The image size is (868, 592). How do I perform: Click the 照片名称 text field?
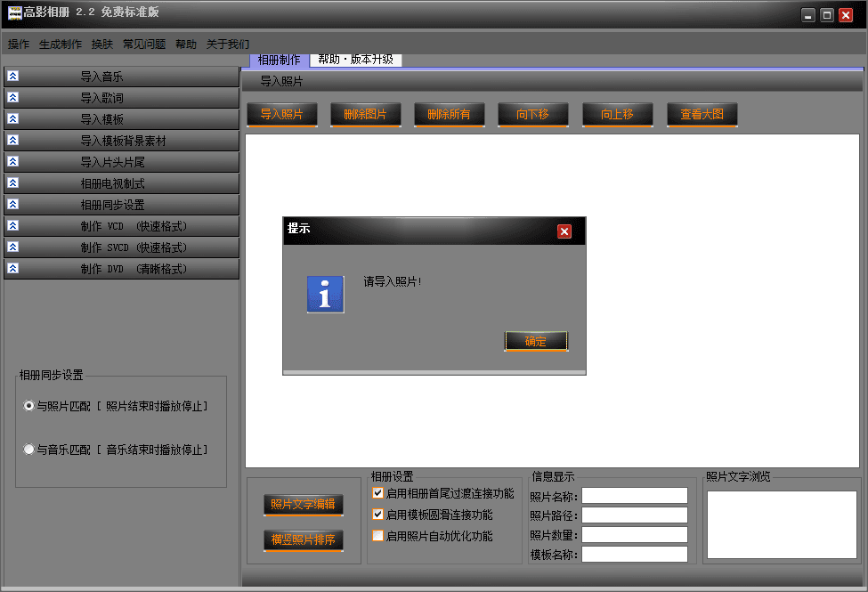(634, 496)
